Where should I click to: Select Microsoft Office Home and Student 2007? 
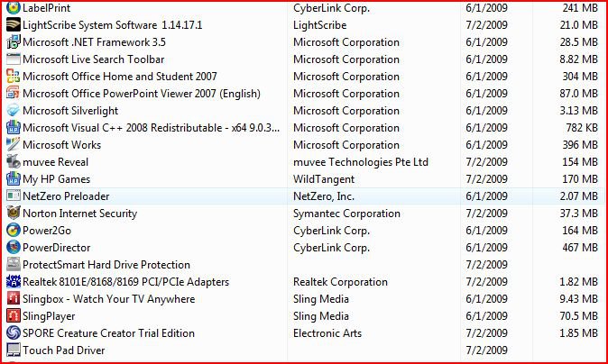(120, 77)
